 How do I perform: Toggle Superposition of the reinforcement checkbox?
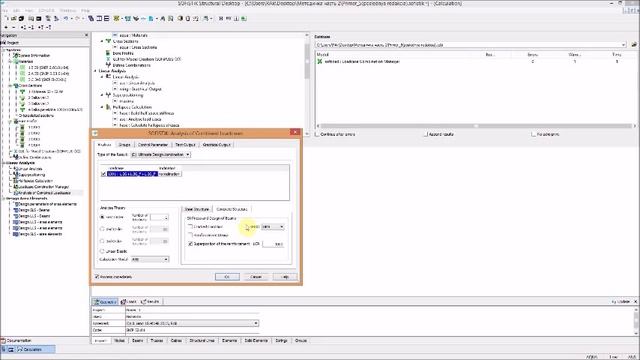[190, 244]
